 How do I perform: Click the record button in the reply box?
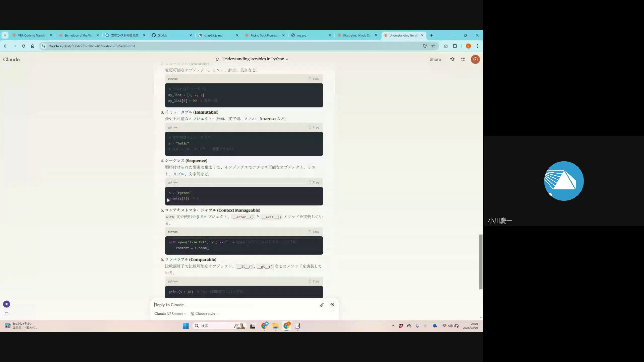(332, 305)
